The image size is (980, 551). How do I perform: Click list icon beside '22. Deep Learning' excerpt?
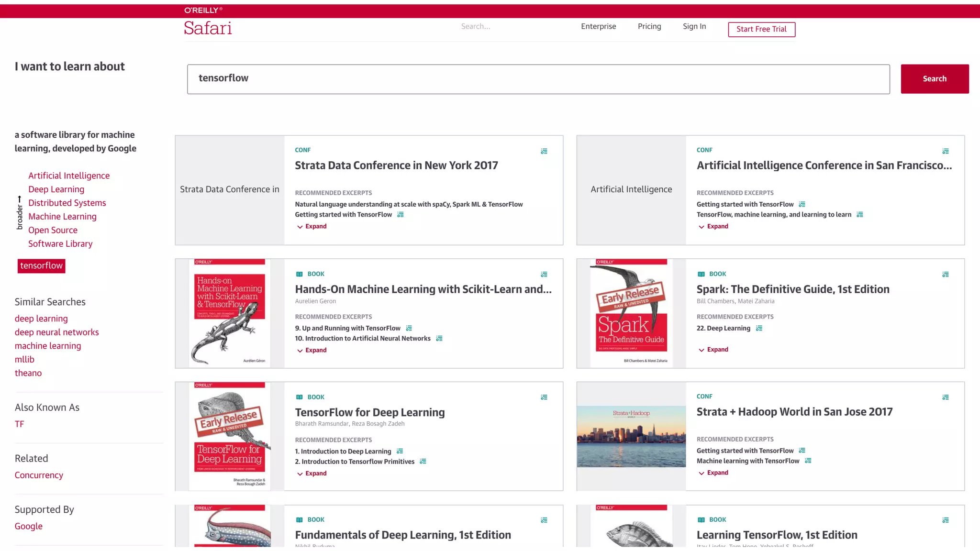point(759,328)
